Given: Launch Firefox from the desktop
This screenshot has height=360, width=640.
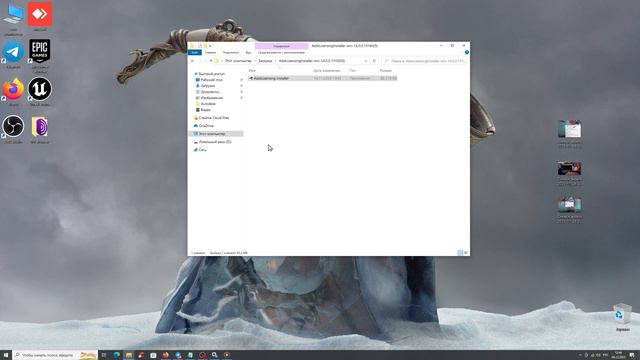Looking at the screenshot, I should (13, 91).
